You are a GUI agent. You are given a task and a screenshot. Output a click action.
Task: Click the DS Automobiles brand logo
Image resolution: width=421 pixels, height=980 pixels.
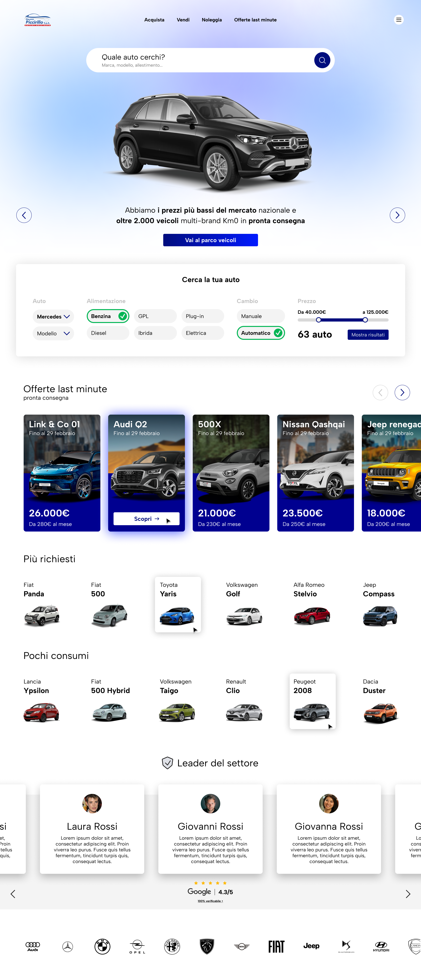[x=346, y=947]
